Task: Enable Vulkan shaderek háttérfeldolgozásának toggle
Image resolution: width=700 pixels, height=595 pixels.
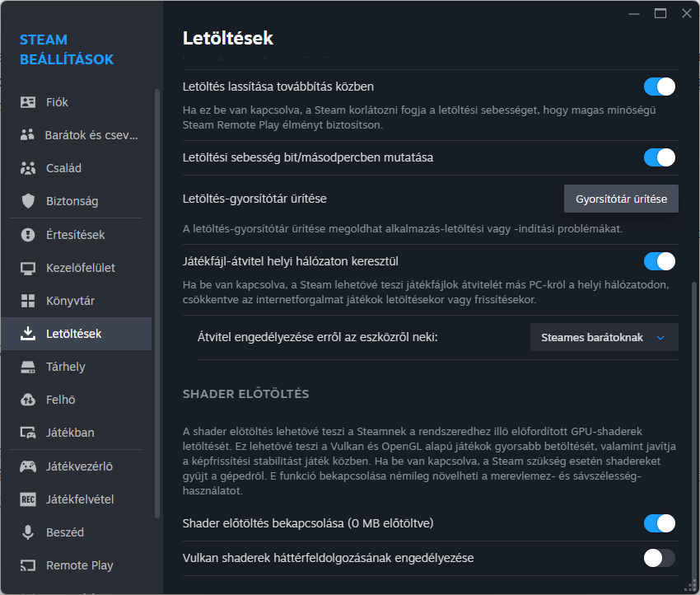Action: [659, 558]
